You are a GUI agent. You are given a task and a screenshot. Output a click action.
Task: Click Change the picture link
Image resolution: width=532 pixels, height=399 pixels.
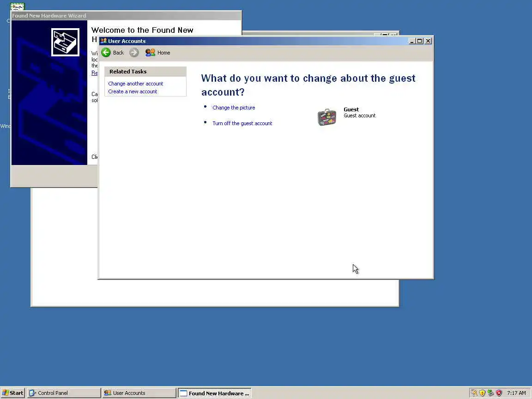coord(234,108)
